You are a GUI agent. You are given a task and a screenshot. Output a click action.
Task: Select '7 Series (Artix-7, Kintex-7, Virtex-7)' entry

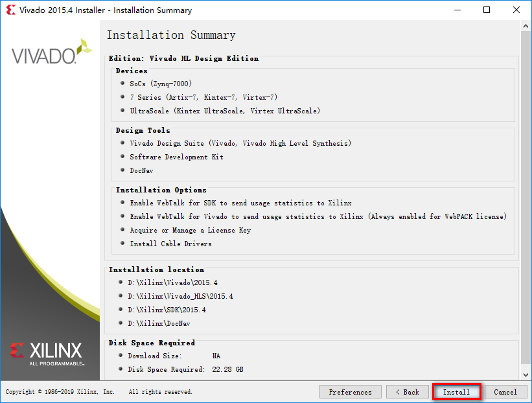[203, 97]
